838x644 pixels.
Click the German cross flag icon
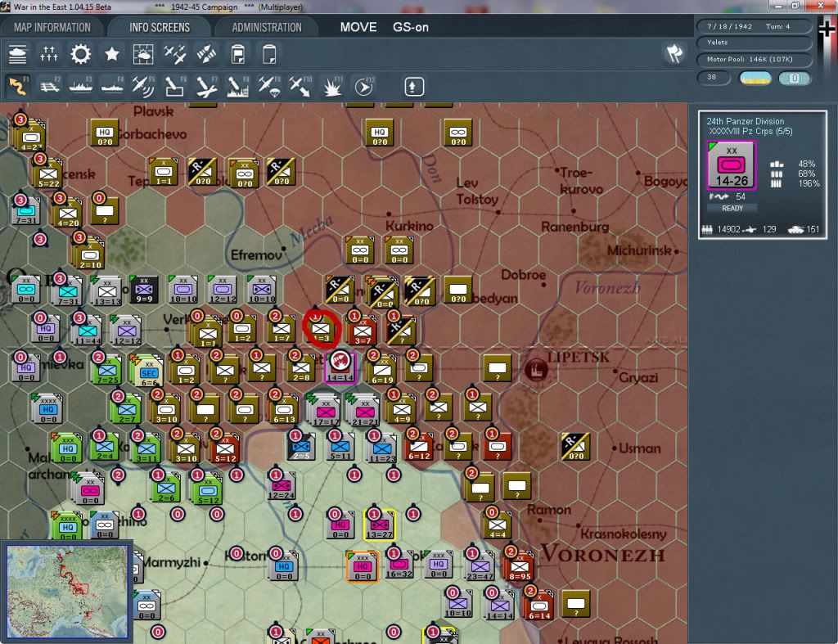coord(827,30)
